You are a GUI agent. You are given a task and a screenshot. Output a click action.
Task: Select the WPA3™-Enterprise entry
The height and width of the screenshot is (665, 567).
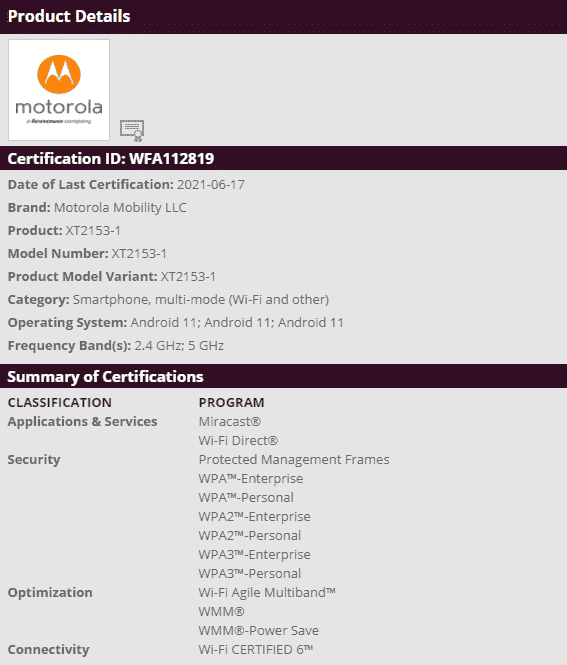click(254, 555)
